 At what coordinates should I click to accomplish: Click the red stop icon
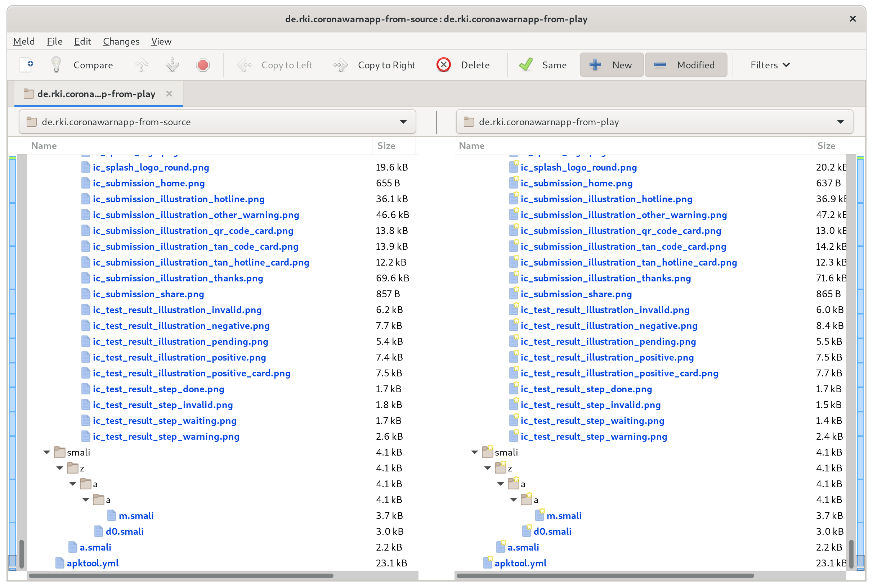click(203, 65)
